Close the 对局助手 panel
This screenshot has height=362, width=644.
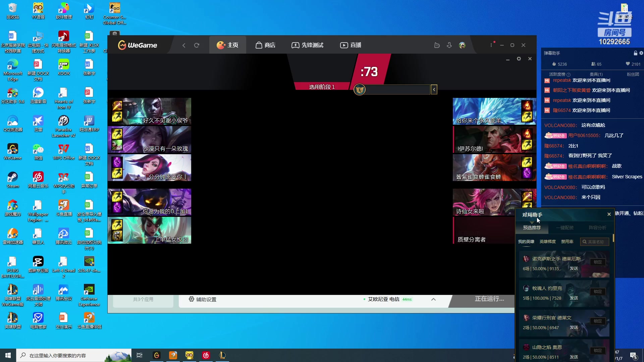(609, 214)
